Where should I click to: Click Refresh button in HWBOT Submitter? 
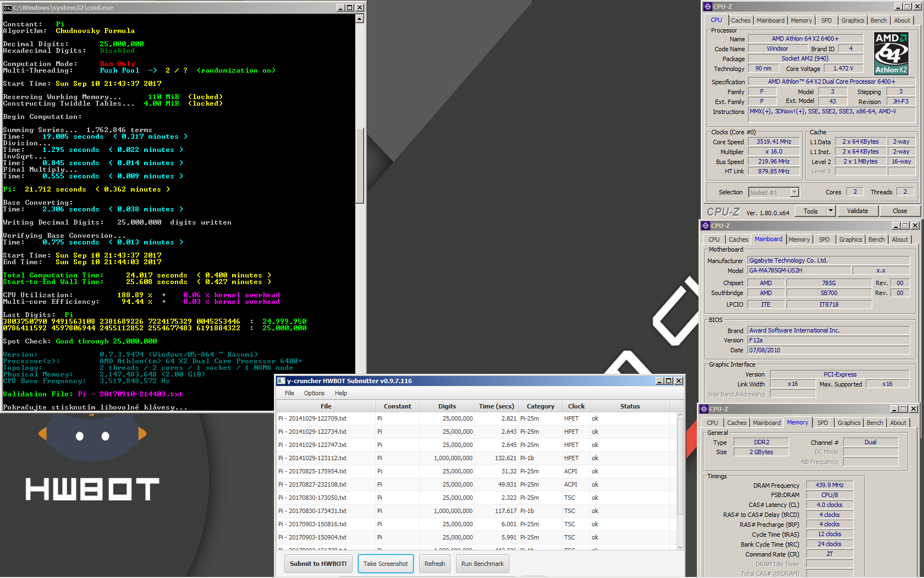(435, 564)
